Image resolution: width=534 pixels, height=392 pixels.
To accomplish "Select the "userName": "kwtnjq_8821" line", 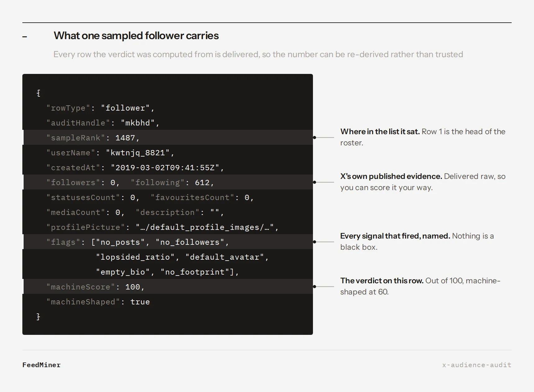I will 110,153.
